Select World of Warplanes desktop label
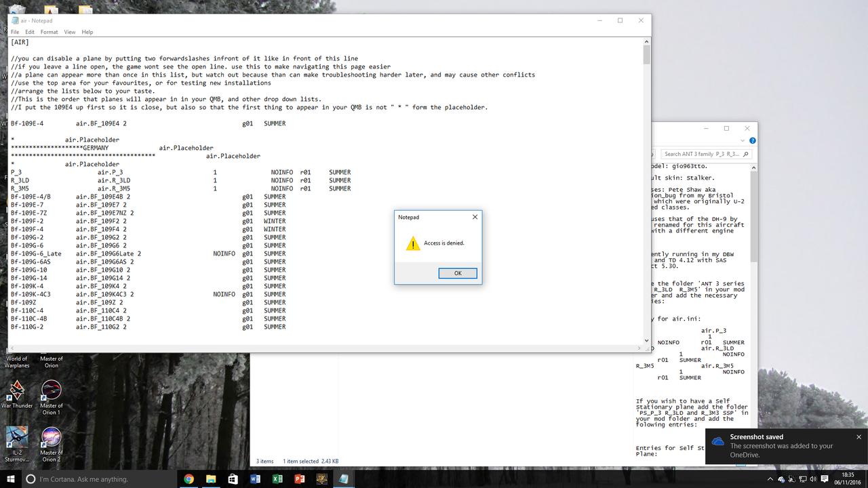 coord(17,362)
